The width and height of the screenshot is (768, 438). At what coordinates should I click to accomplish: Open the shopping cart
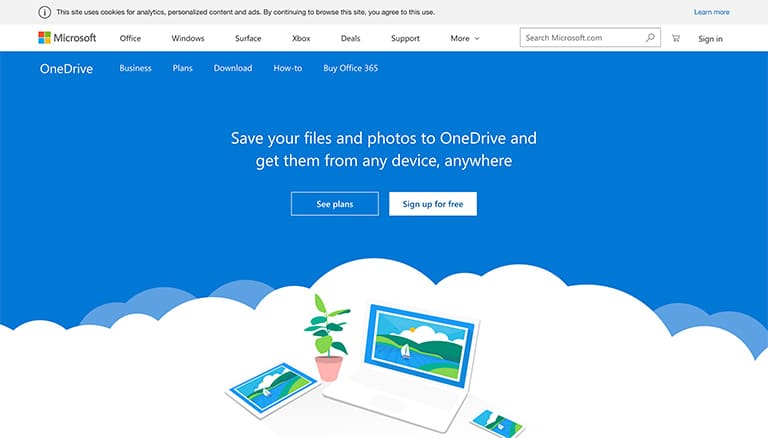coord(676,38)
